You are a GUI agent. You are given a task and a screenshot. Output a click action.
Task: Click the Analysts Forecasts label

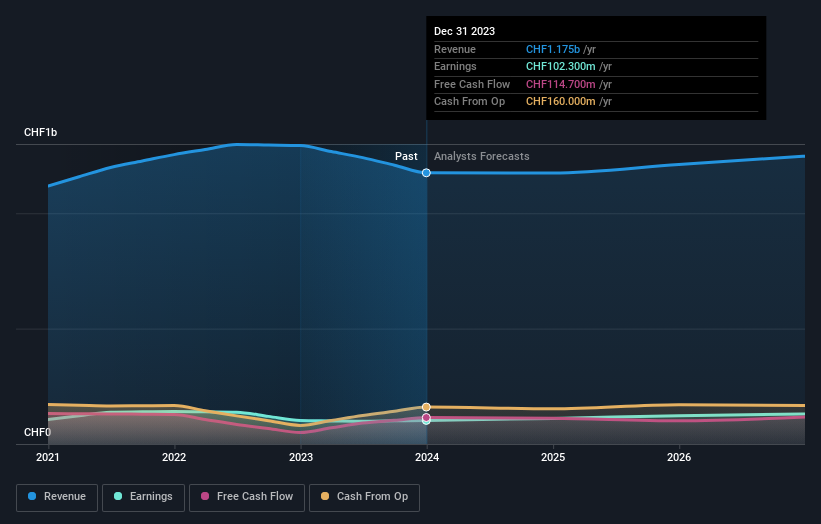coord(481,156)
